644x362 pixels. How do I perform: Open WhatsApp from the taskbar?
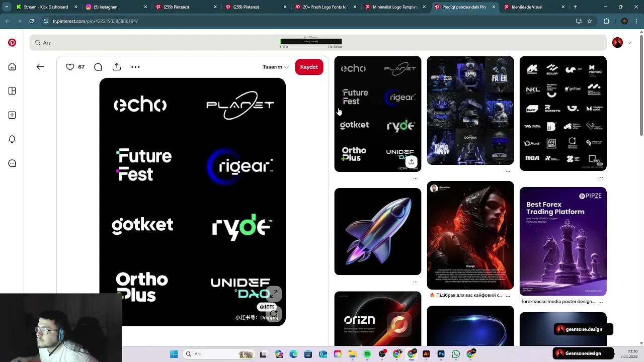point(455,354)
